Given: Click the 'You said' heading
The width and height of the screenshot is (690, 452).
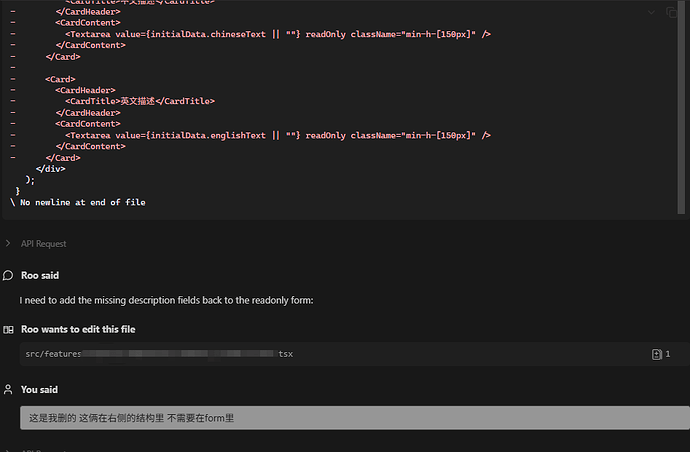Looking at the screenshot, I should click(39, 390).
